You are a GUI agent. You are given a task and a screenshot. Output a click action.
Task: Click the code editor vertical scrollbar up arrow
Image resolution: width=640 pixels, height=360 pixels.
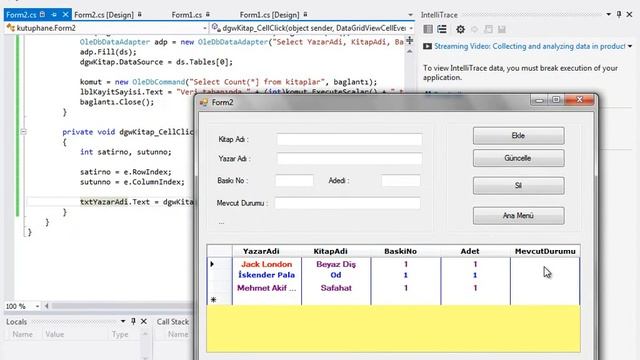(410, 51)
